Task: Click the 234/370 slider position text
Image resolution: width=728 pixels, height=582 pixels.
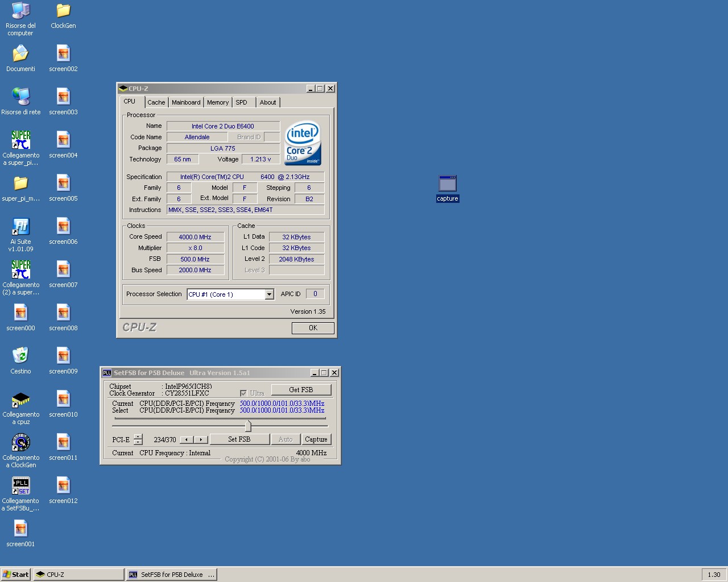Action: (x=165, y=440)
